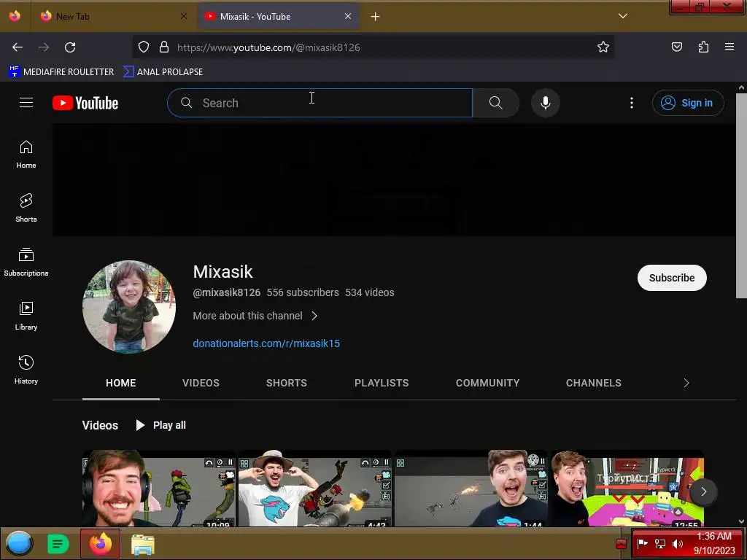Click the site lock padlock icon

click(164, 47)
